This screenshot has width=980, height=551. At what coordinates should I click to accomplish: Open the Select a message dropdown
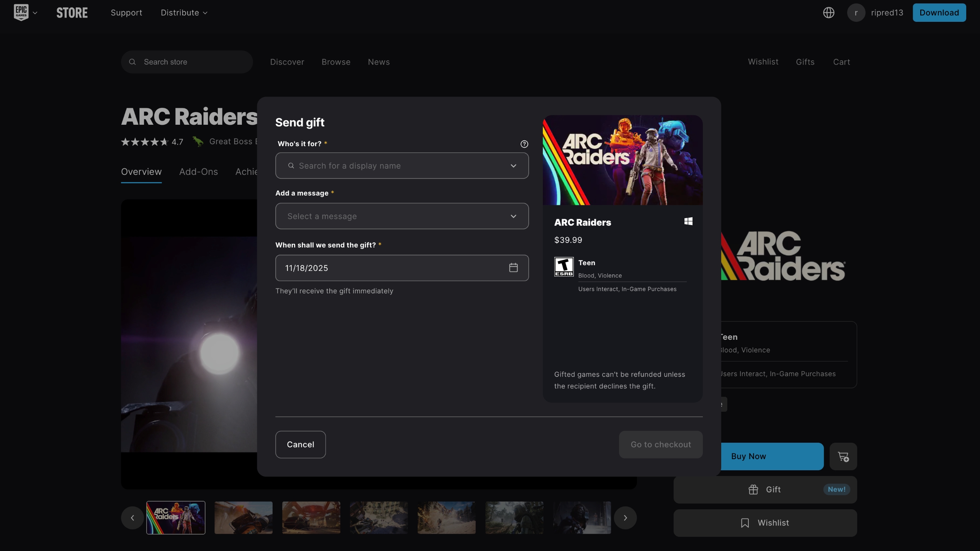(401, 216)
